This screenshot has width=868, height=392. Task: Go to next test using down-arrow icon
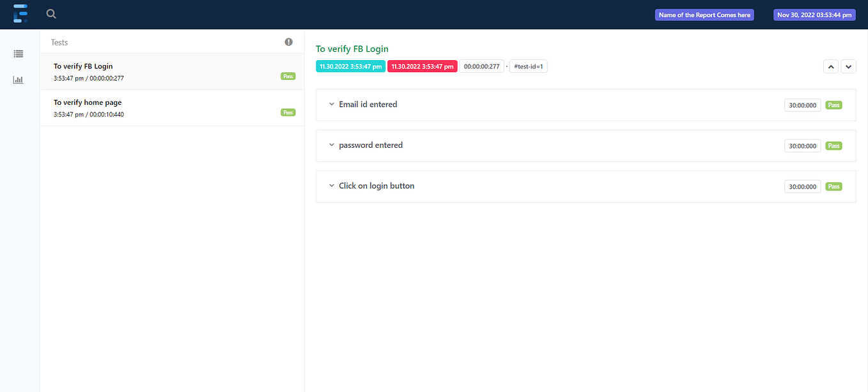pos(848,66)
